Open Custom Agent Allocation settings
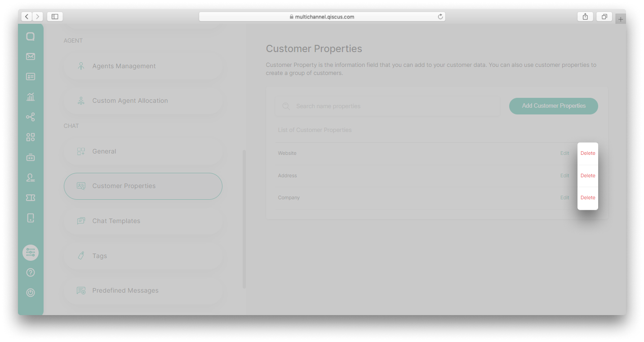 143,101
